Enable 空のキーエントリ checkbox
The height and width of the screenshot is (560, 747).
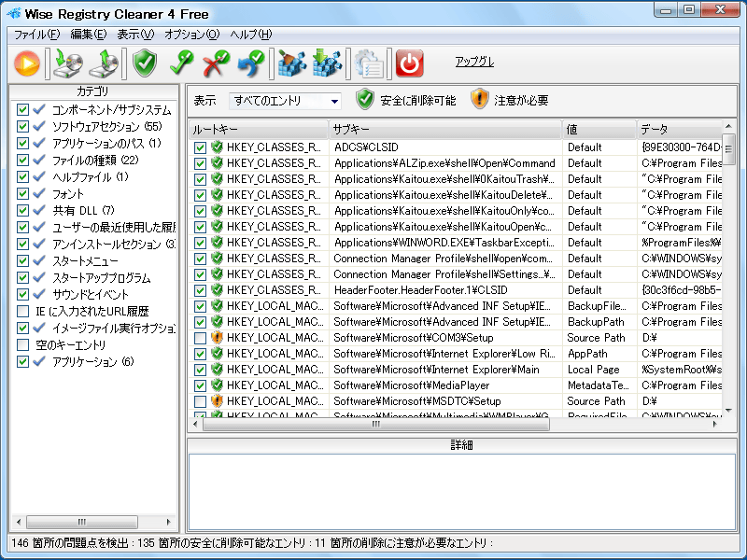pos(22,344)
